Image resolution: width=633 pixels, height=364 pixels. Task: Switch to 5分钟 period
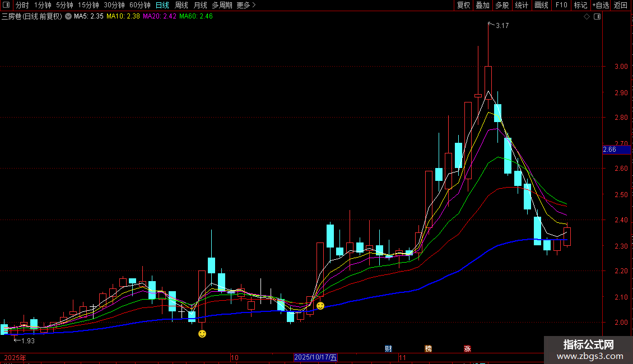pyautogui.click(x=64, y=5)
